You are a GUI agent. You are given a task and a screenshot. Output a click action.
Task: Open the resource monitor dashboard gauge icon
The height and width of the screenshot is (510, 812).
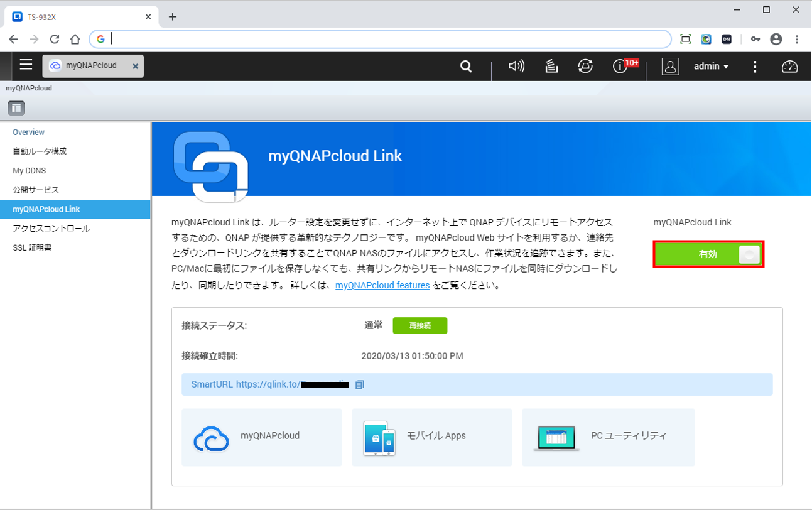coord(789,67)
